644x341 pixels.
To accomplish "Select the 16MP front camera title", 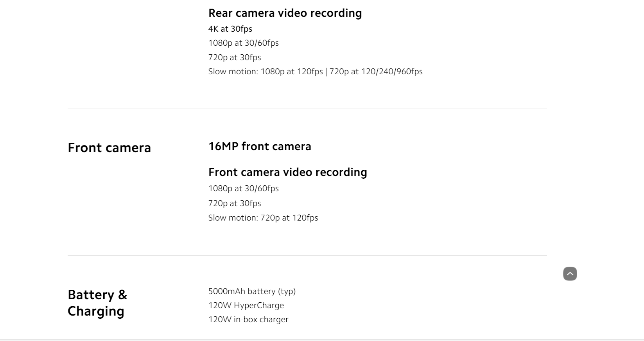I will tap(260, 146).
